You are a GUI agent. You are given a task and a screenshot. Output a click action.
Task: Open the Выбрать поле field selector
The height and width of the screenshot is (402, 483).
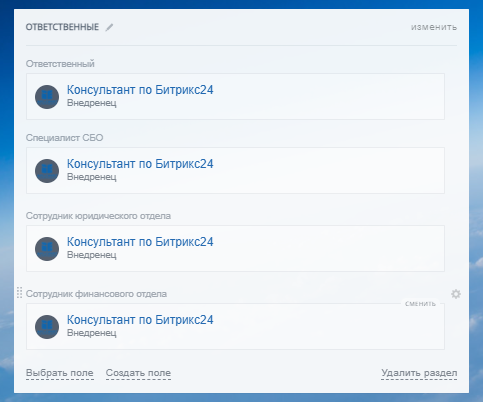coord(60,373)
